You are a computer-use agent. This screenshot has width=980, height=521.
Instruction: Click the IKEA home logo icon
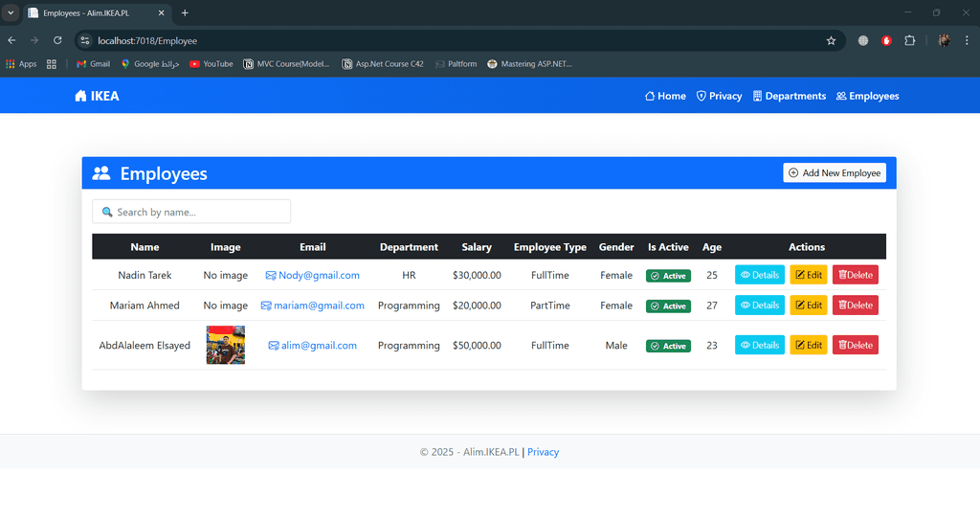point(80,96)
